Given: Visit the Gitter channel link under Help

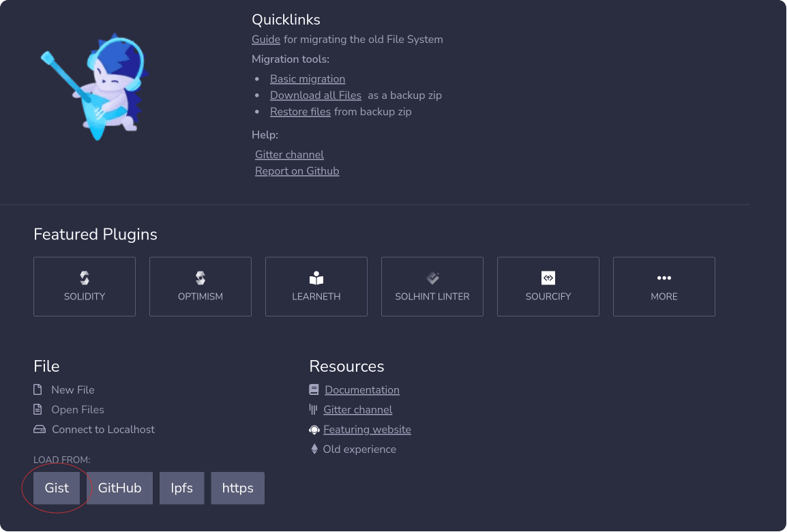Looking at the screenshot, I should coord(289,155).
